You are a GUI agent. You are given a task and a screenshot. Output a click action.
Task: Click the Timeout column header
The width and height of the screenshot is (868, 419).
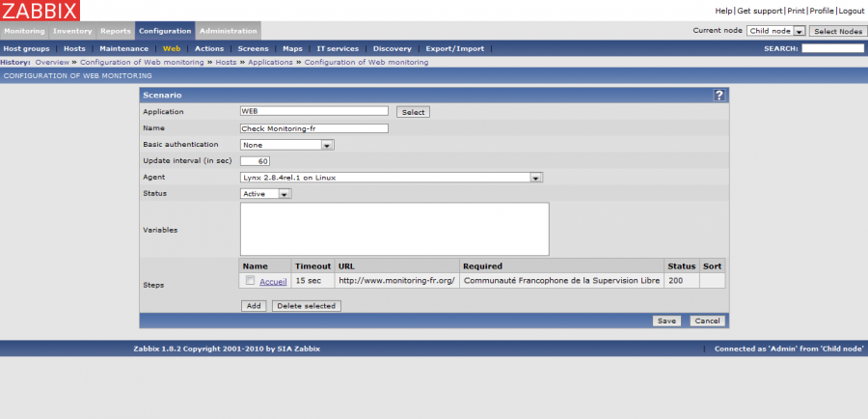[312, 266]
